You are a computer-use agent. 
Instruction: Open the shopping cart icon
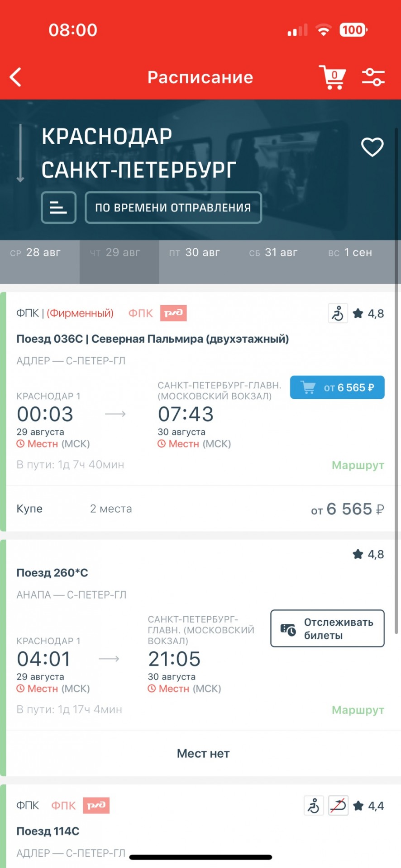click(x=333, y=77)
